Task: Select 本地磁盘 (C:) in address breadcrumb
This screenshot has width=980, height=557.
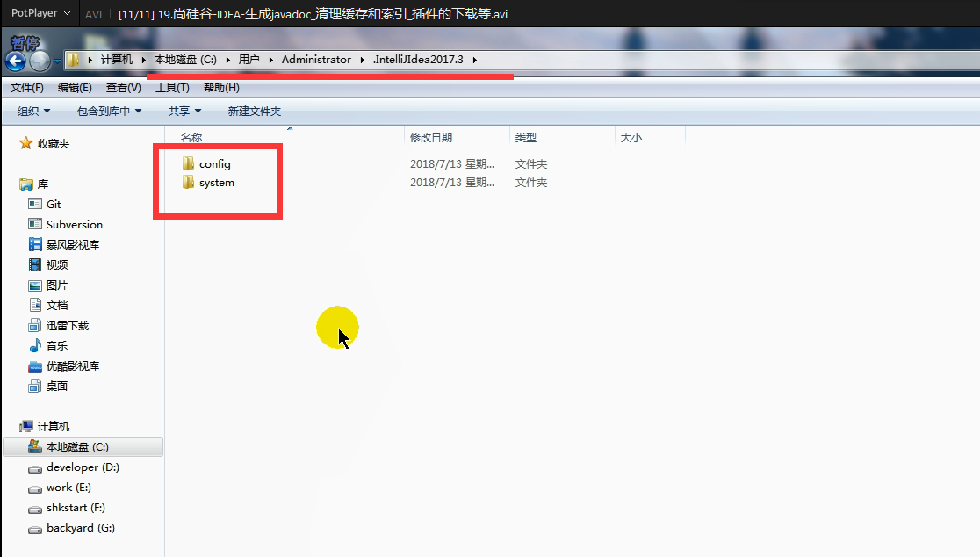Action: click(185, 60)
